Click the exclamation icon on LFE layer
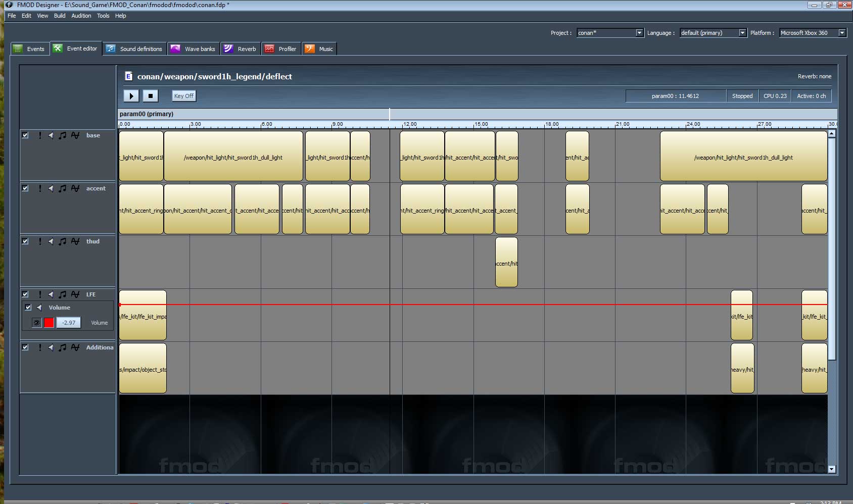 (x=40, y=294)
